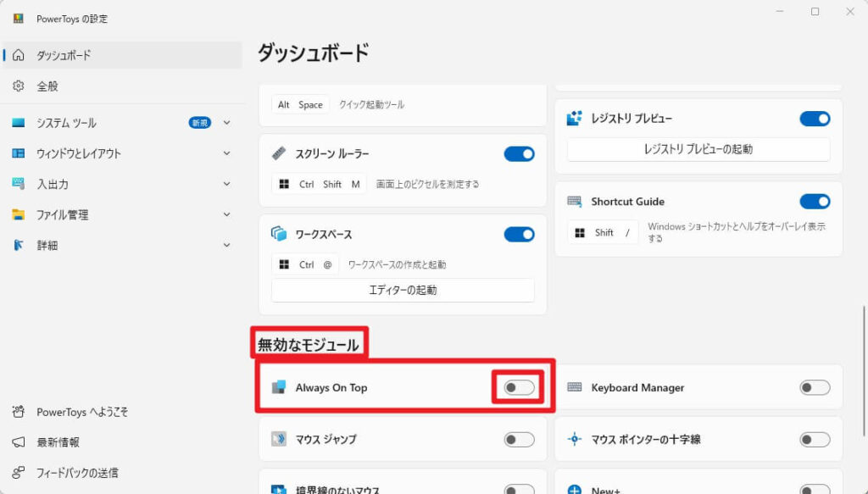868x494 pixels.
Task: Click the ワークスペースの作成と起動 description
Action: tap(397, 264)
